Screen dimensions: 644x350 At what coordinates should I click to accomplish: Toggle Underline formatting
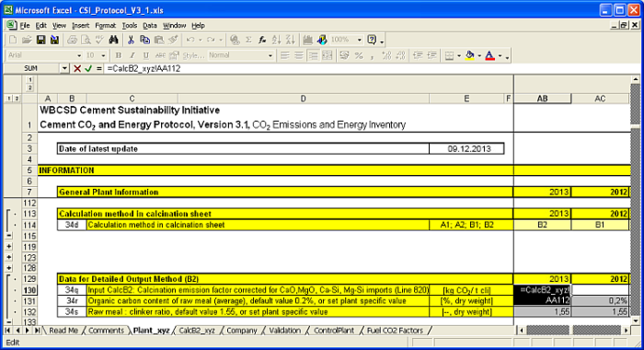(x=145, y=55)
